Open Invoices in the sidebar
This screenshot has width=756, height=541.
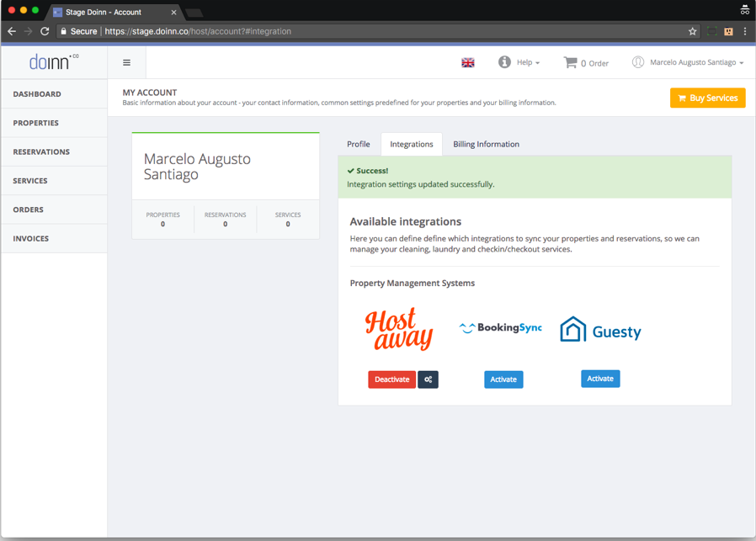pyautogui.click(x=54, y=238)
